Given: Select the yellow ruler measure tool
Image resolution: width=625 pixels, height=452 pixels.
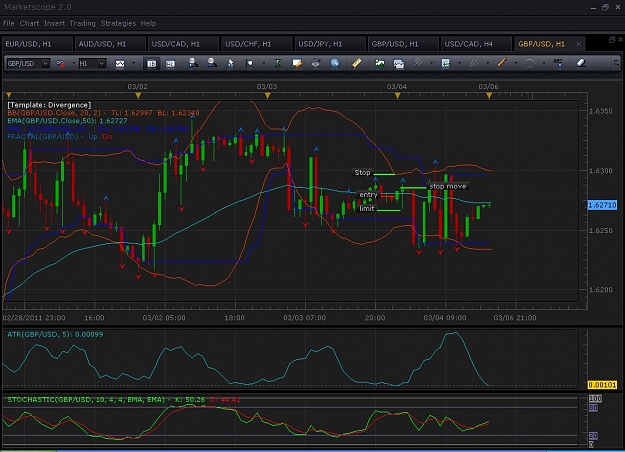Looking at the screenshot, I should tap(357, 63).
